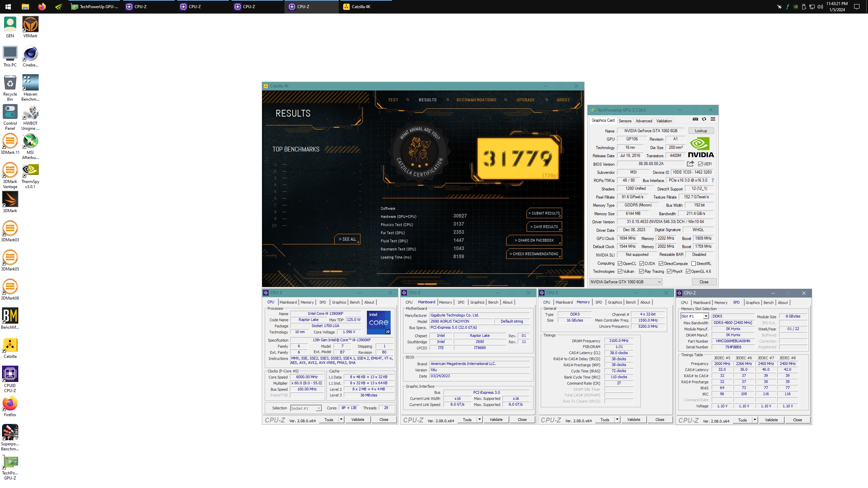Open the Superposition Benchmark desktop icon
Screen dimensions: 868x488
[10, 437]
